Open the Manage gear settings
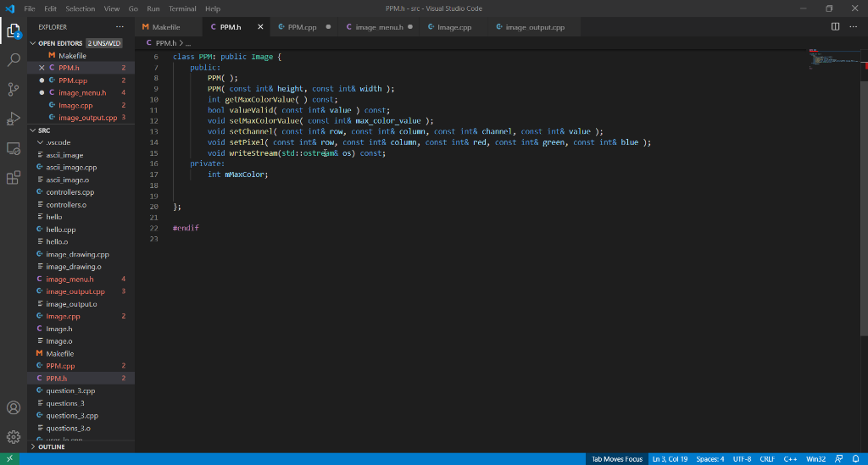The width and height of the screenshot is (868, 465). point(14,437)
